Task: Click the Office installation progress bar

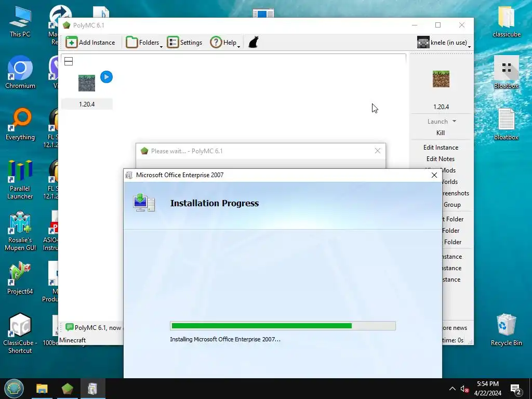Action: (x=283, y=326)
